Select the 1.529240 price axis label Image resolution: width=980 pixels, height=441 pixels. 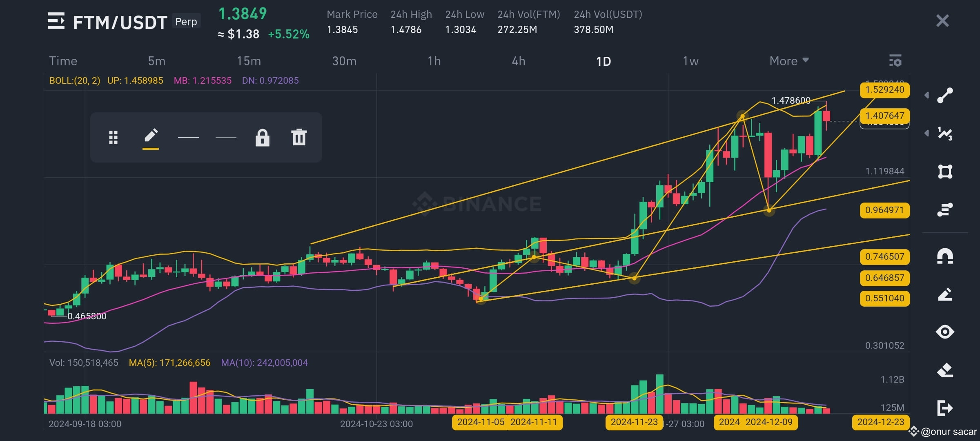point(884,90)
